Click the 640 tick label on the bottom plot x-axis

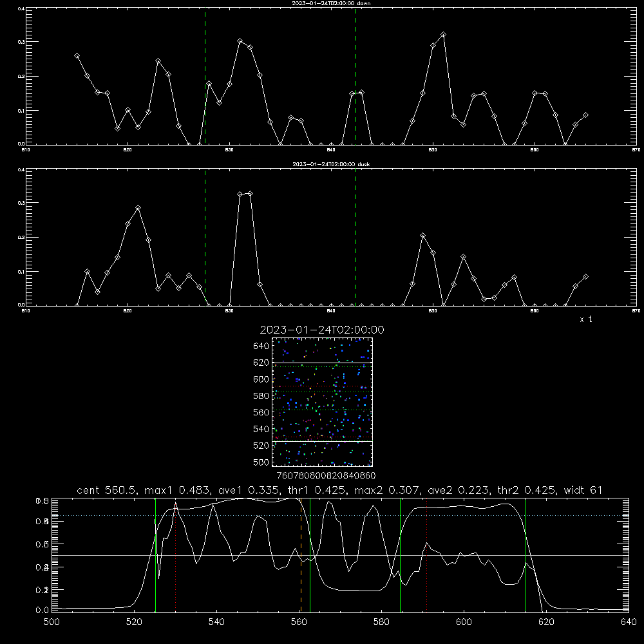tap(629, 622)
